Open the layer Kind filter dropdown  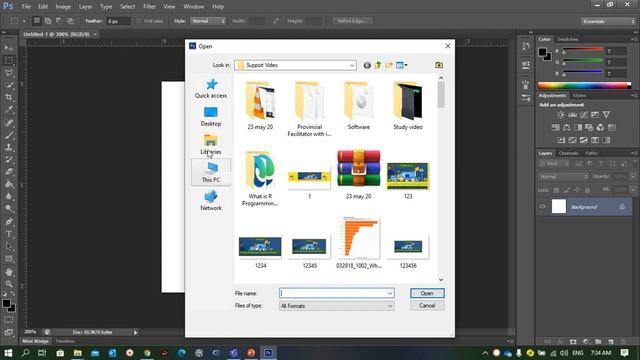click(x=554, y=164)
